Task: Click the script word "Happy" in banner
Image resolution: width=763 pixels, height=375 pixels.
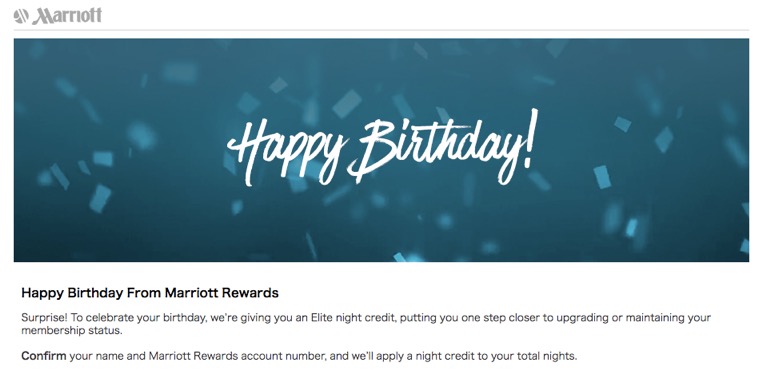Action: pos(287,150)
